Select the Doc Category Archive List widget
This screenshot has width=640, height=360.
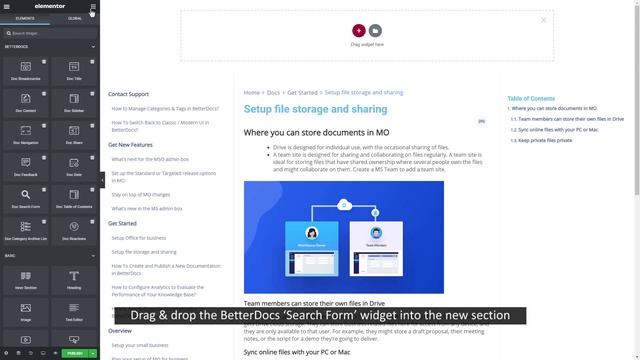(x=26, y=231)
